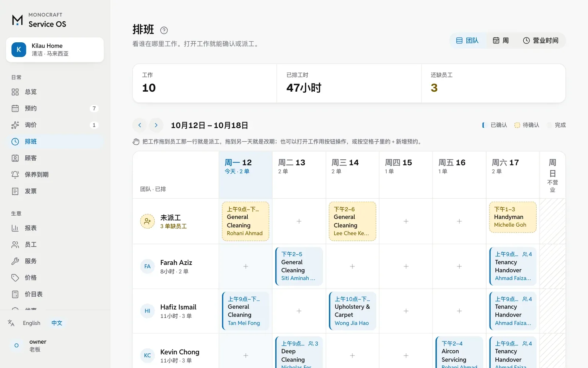Open unassigned Handyman job for Michelle Goh
The height and width of the screenshot is (368, 588).
click(513, 217)
